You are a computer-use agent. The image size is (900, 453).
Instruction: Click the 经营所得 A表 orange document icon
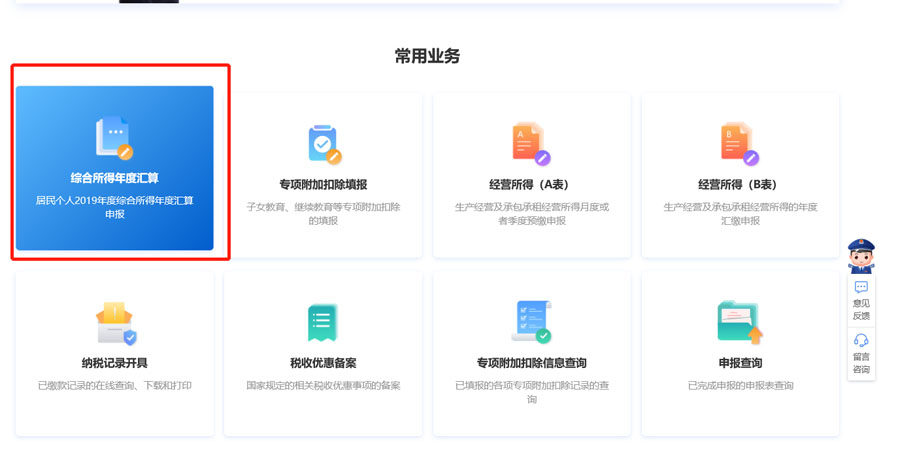tap(531, 144)
